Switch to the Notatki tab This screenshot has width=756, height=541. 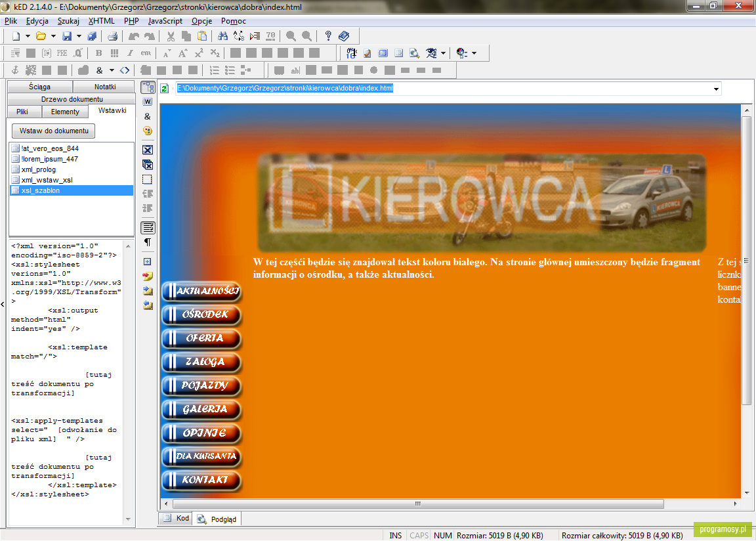pos(104,87)
